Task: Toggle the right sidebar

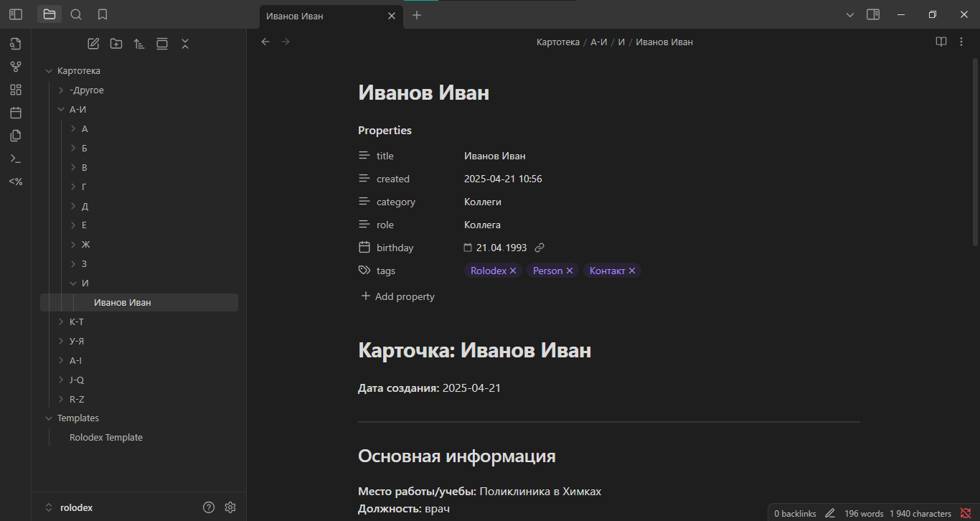Action: click(x=873, y=14)
